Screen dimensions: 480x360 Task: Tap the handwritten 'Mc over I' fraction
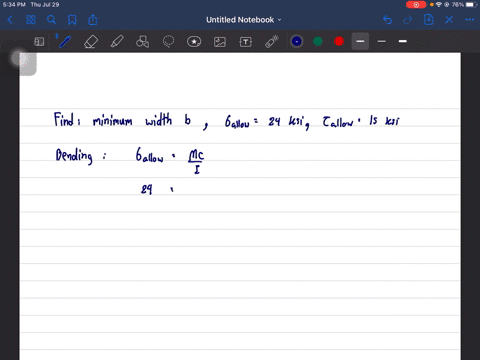point(196,162)
